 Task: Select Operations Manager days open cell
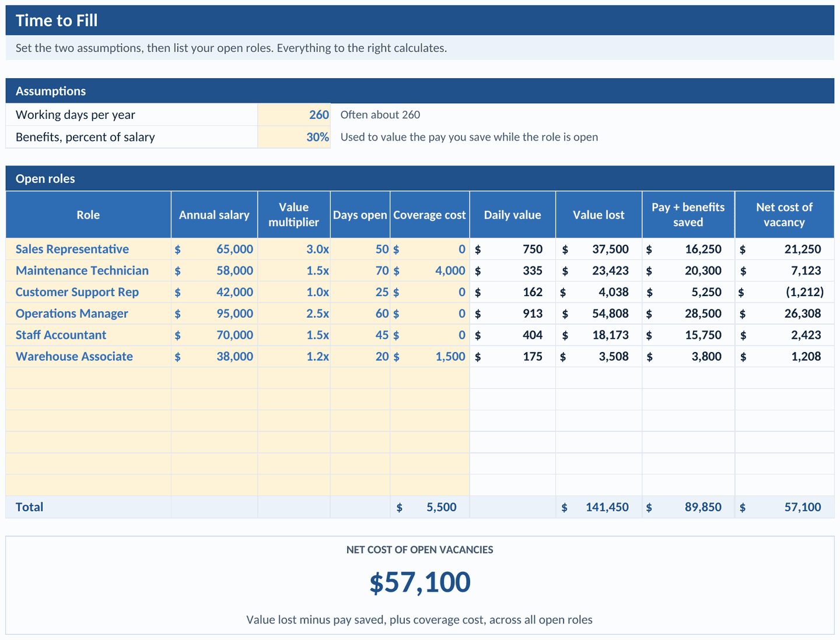click(x=360, y=314)
